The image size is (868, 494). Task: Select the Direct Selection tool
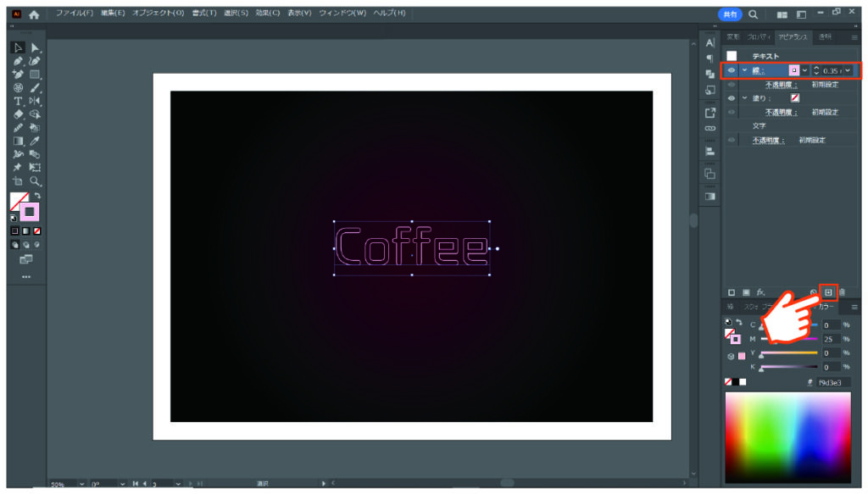click(35, 47)
